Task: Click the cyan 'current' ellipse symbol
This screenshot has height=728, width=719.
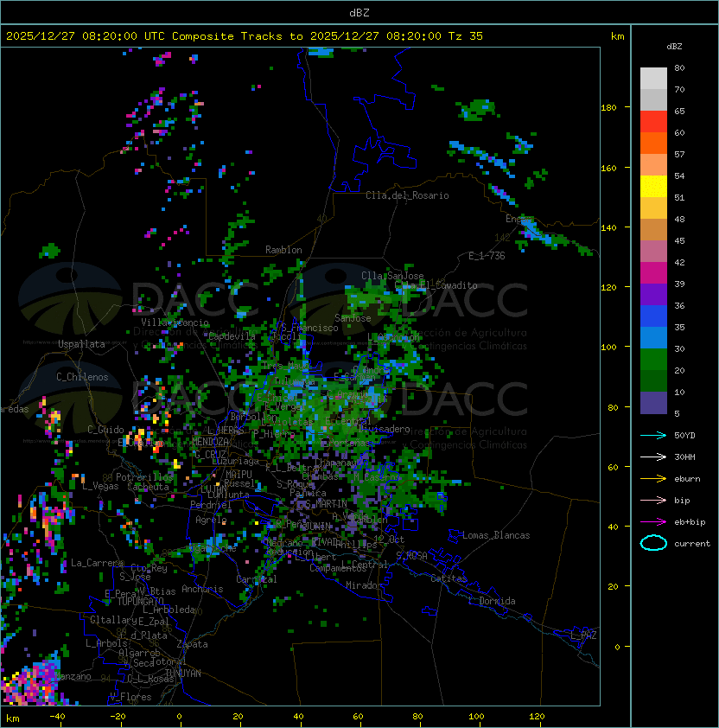Action: (x=653, y=543)
